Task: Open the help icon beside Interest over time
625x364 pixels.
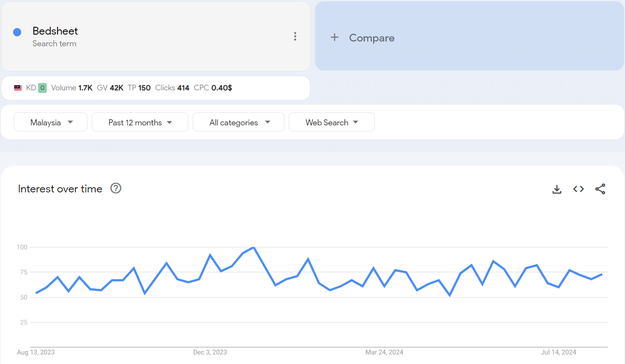Action: [x=116, y=188]
